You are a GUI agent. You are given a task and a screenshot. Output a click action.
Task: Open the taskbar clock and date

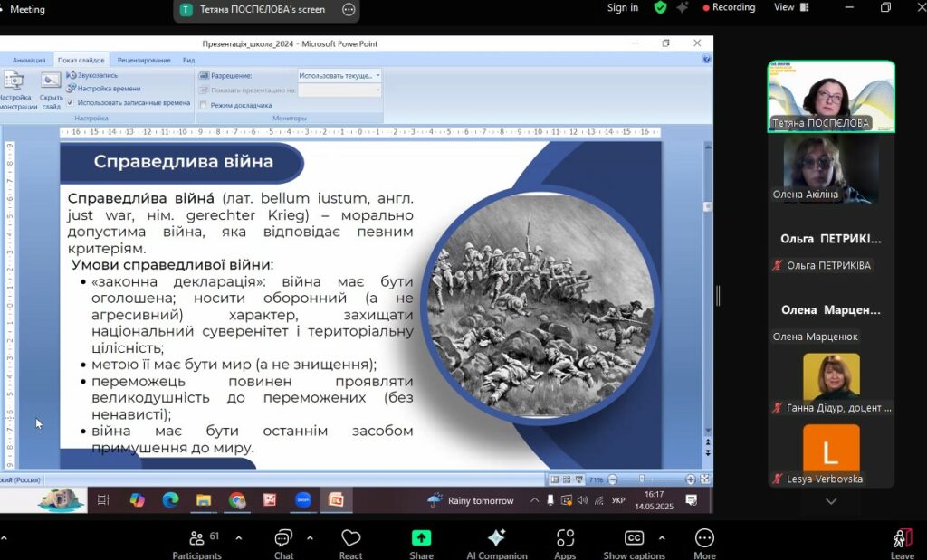[654, 500]
